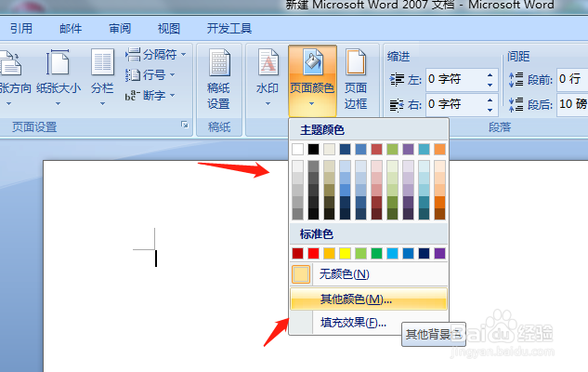Pick tan theme color swatch

(329, 149)
